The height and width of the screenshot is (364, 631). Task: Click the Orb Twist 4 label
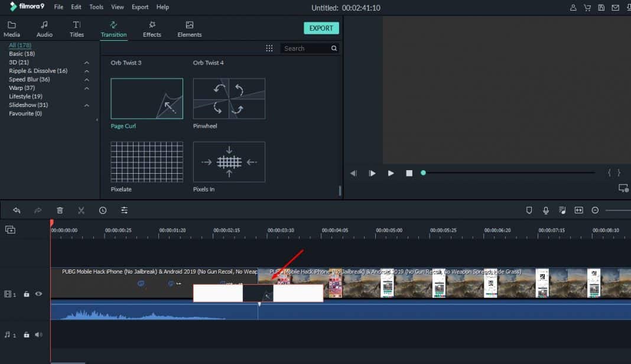208,63
